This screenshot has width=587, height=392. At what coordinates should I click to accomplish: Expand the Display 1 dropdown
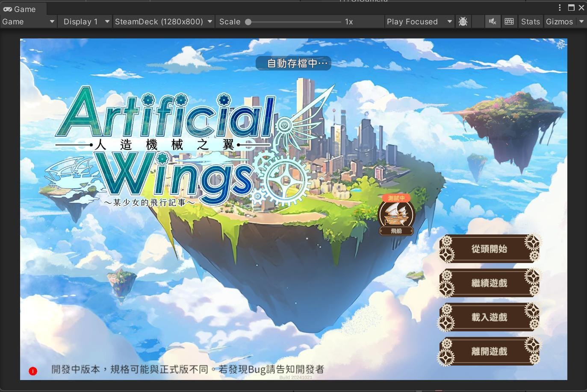click(86, 21)
